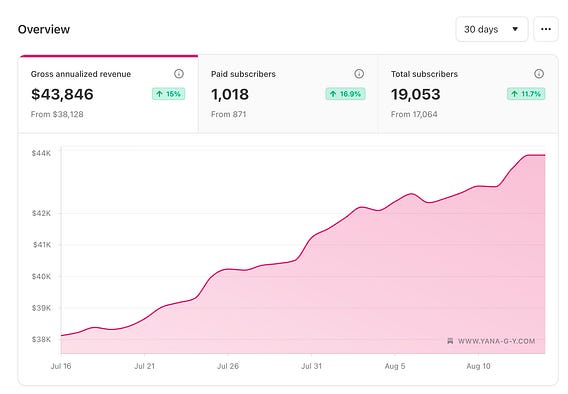This screenshot has width=568, height=394.
Task: Switch to the Total subscribers tab
Action: pos(468,94)
